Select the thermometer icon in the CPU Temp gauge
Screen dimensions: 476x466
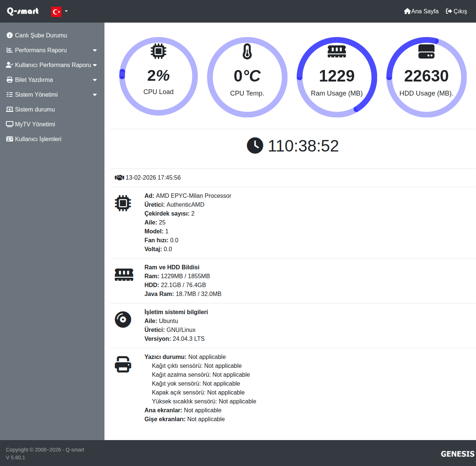pos(247,51)
